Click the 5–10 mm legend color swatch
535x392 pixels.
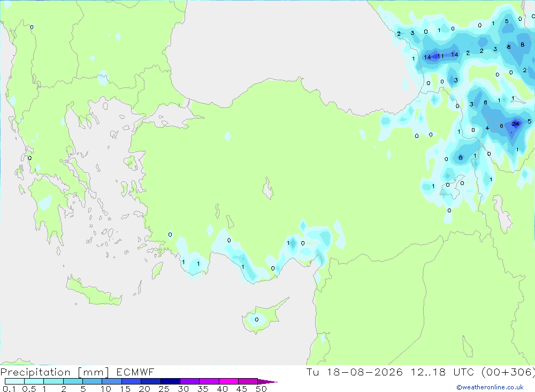[x=93, y=381]
